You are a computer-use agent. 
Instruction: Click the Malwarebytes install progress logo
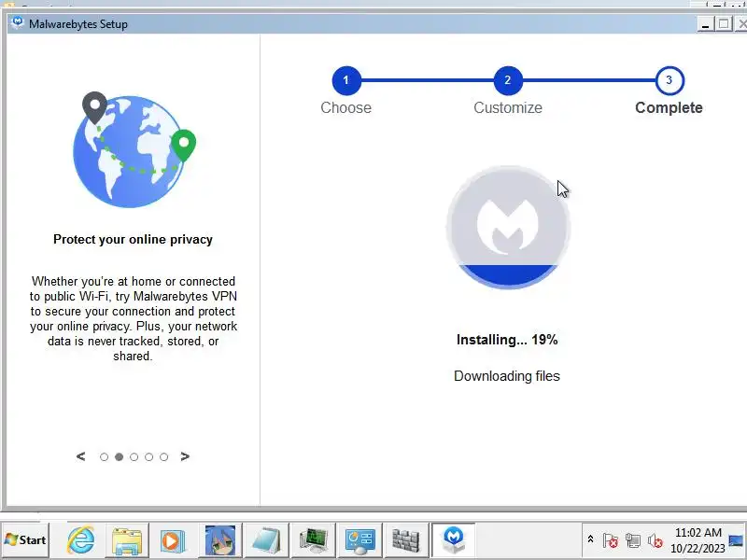click(508, 227)
